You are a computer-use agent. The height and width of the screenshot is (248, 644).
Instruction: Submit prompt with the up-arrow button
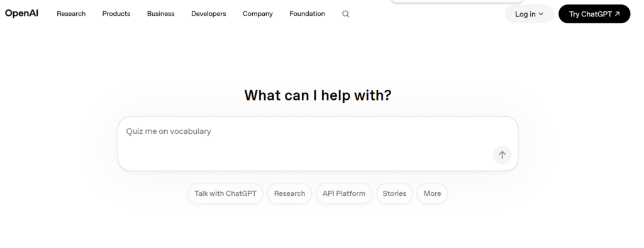point(502,155)
